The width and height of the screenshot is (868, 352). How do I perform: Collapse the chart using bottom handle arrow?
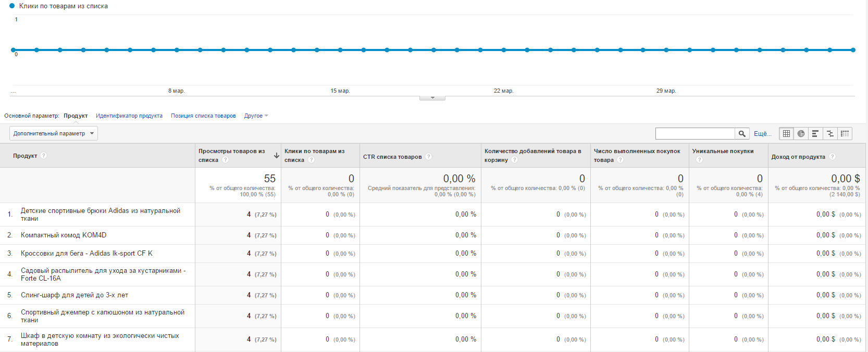pos(432,98)
